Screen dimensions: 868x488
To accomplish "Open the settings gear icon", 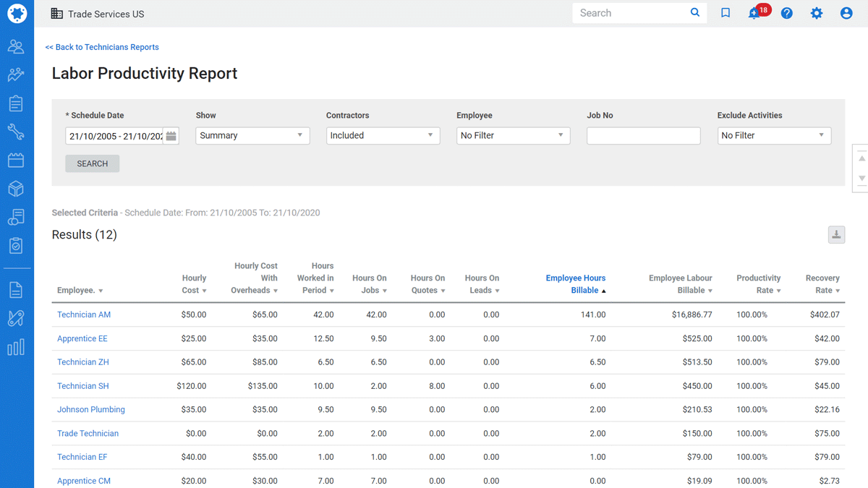I will pyautogui.click(x=817, y=13).
